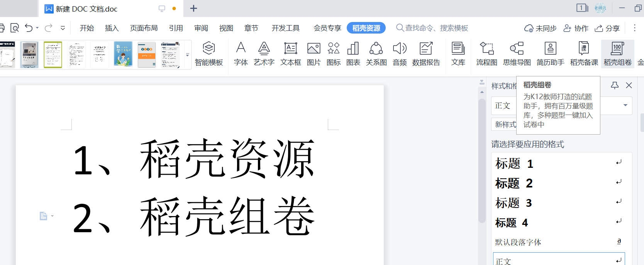Open the current style dropdown arrow

click(625, 105)
